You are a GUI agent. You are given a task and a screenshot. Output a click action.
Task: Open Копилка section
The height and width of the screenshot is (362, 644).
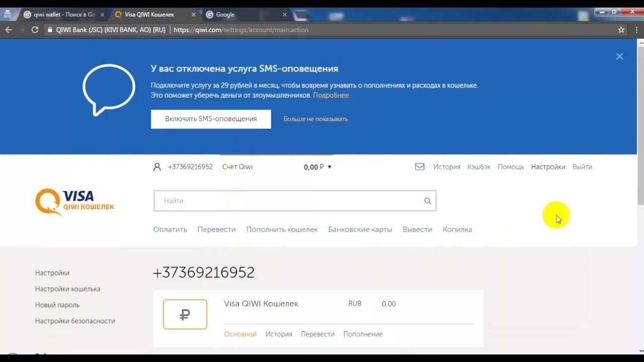click(457, 229)
